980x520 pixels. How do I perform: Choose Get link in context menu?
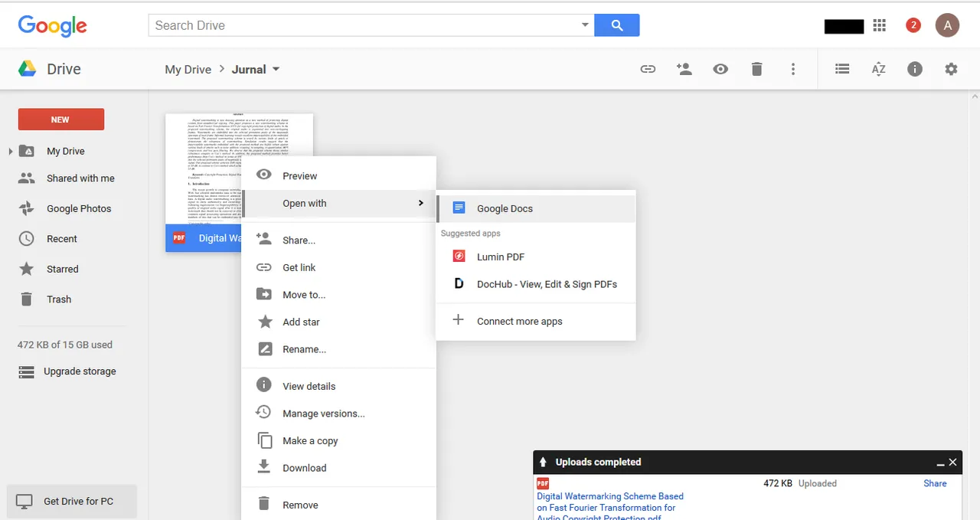pyautogui.click(x=338, y=267)
